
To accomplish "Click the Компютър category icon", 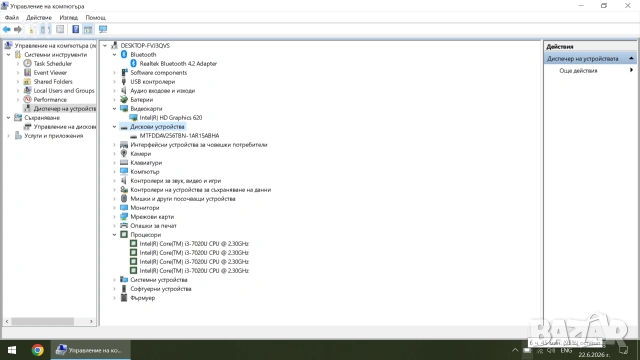I will [124, 171].
